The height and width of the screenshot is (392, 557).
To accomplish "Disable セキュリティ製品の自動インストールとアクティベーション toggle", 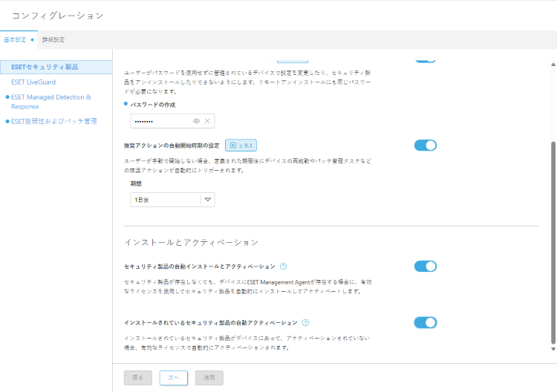I will [x=425, y=267].
